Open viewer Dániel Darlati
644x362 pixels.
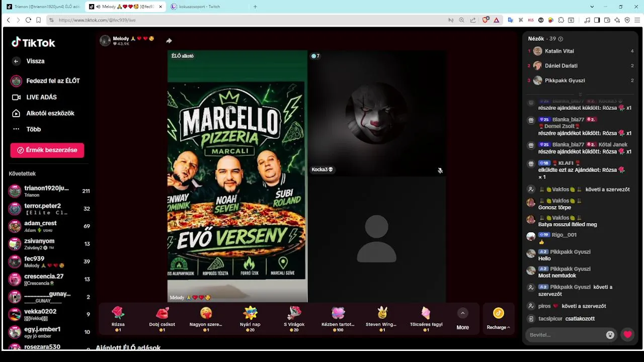click(580, 66)
